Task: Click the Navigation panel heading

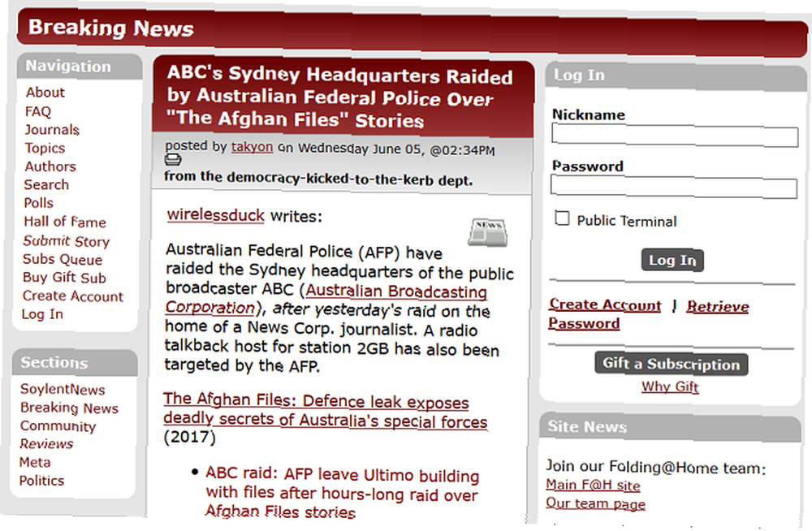Action: pos(68,67)
